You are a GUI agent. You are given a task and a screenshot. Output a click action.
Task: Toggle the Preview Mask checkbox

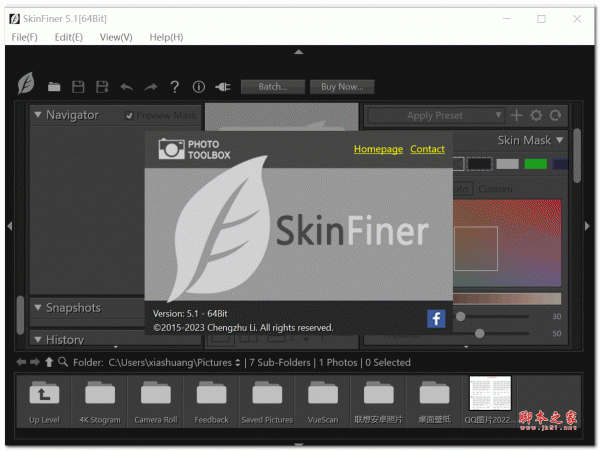(x=129, y=115)
